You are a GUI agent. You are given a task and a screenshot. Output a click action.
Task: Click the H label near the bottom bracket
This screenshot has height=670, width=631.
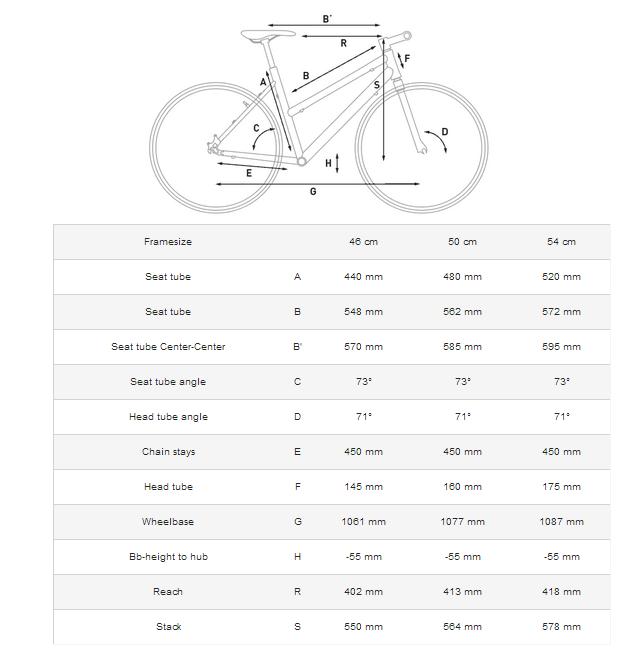click(328, 163)
